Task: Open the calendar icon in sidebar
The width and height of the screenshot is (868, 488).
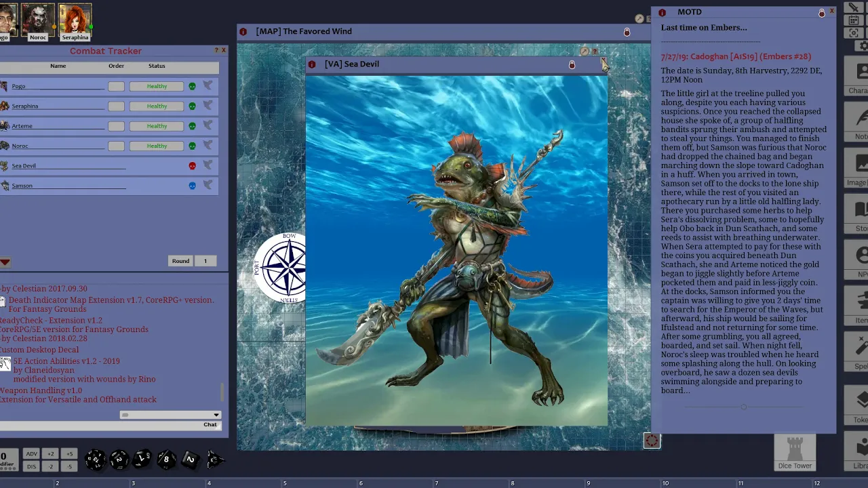Action: (854, 20)
